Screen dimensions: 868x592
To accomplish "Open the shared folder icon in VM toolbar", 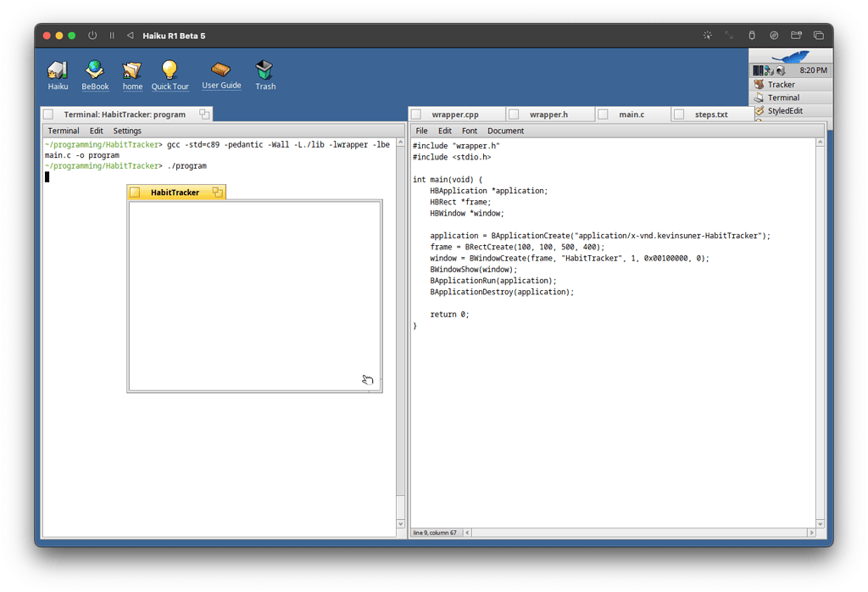I will (796, 36).
